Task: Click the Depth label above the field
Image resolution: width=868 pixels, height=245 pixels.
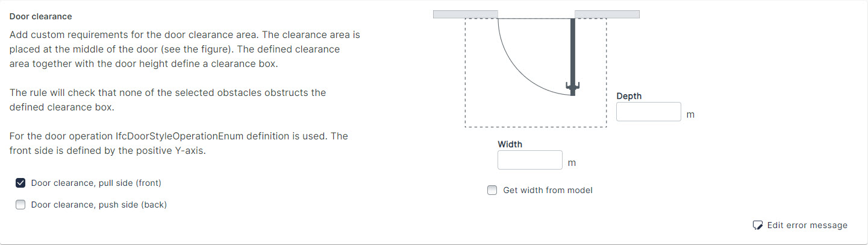Action: [629, 96]
